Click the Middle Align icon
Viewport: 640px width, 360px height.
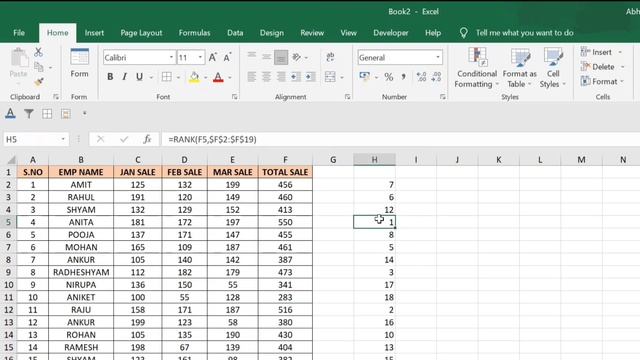point(266,56)
